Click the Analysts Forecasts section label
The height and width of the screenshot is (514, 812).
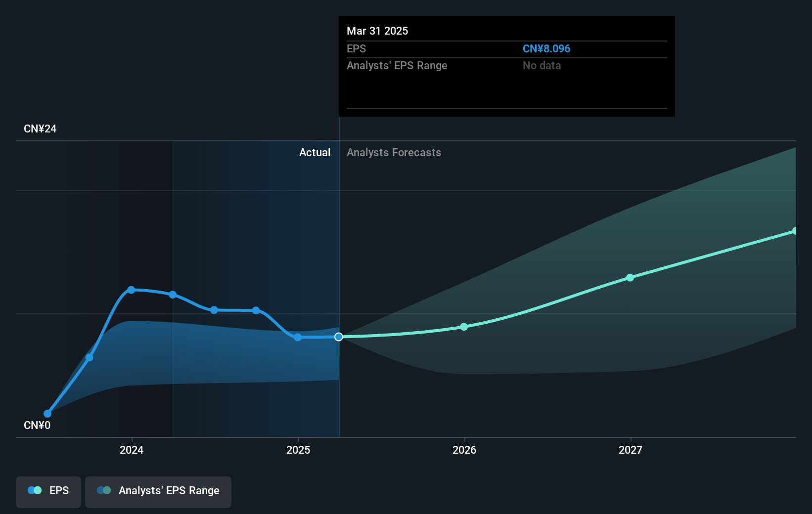[394, 153]
